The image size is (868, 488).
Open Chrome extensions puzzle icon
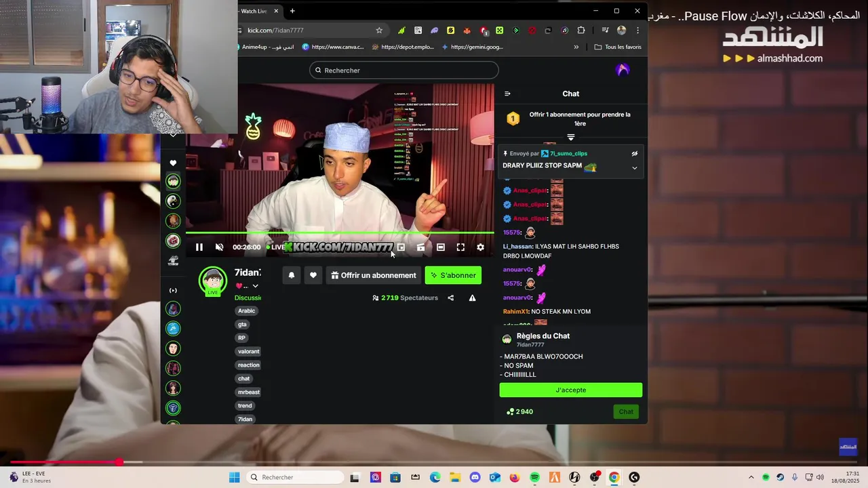(581, 30)
